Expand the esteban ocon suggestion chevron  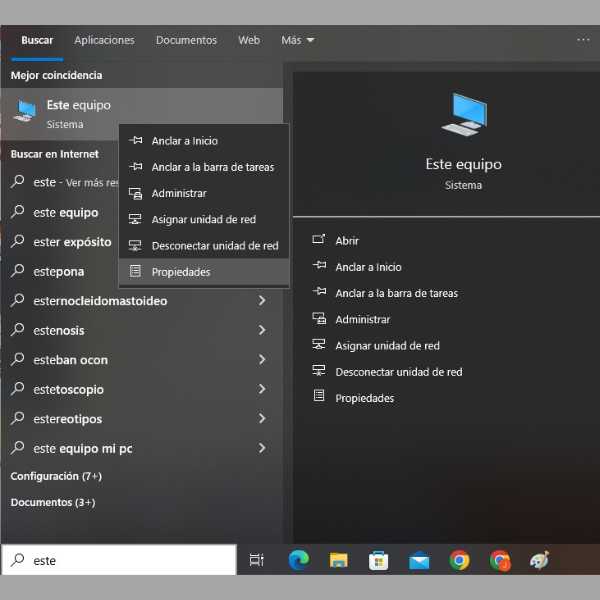click(x=262, y=359)
